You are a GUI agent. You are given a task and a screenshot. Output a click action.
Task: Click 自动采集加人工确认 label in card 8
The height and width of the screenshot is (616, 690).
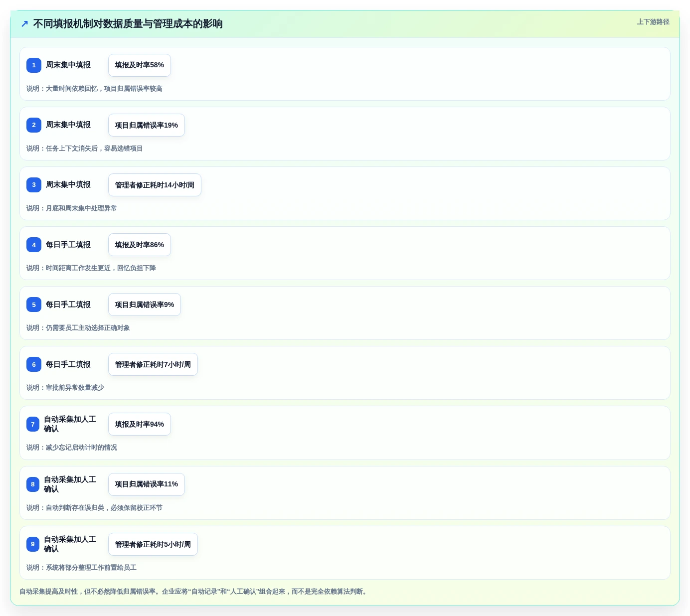pyautogui.click(x=70, y=484)
